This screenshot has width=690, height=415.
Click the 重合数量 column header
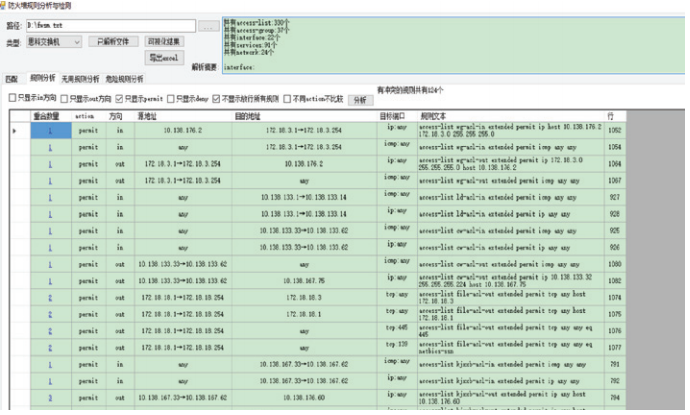48,116
